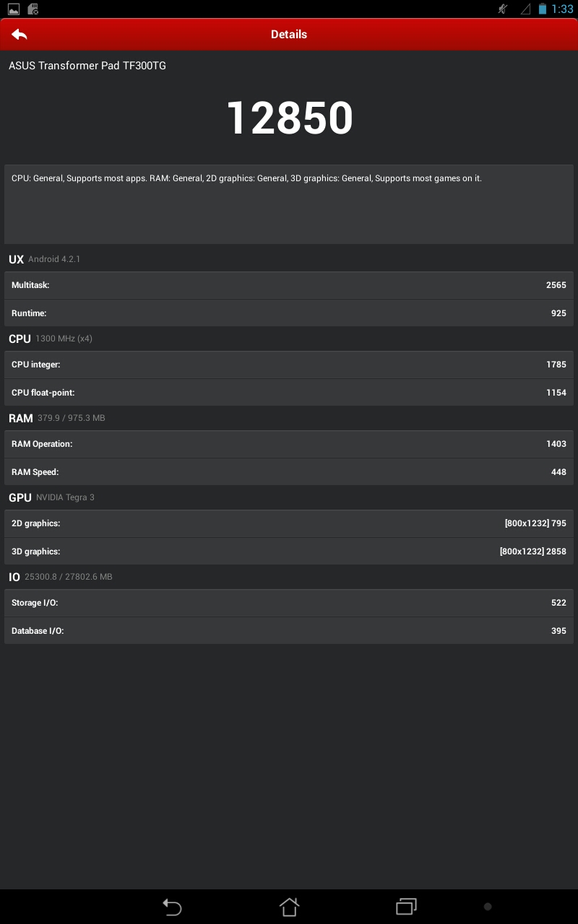Tap the clock showing 1:33

[562, 9]
